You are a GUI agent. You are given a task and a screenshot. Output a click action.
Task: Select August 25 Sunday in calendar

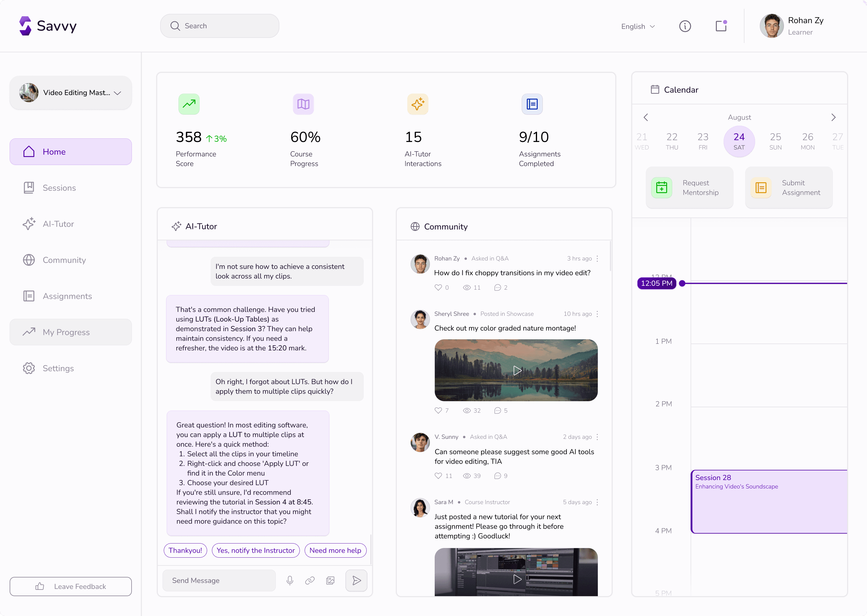point(775,141)
